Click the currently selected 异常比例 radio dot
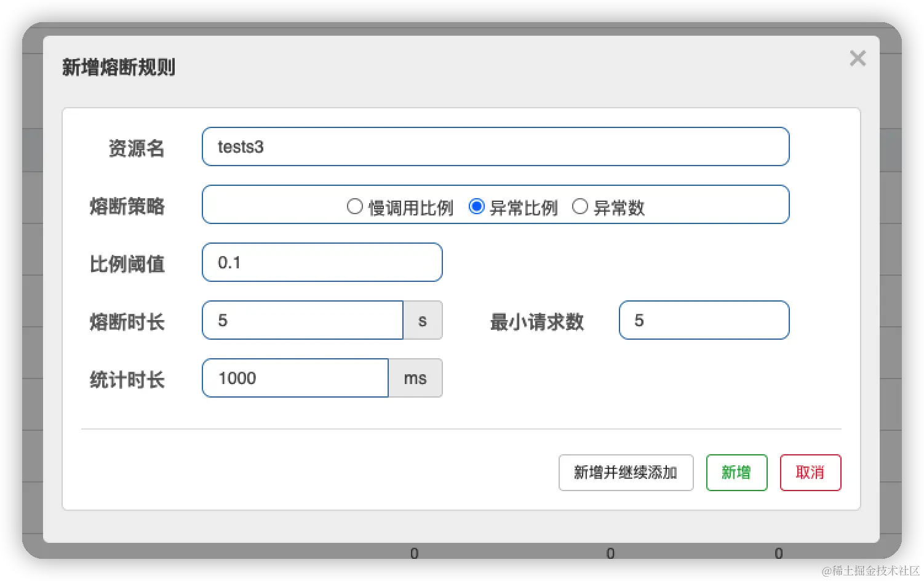The height and width of the screenshot is (581, 924). pyautogui.click(x=477, y=207)
